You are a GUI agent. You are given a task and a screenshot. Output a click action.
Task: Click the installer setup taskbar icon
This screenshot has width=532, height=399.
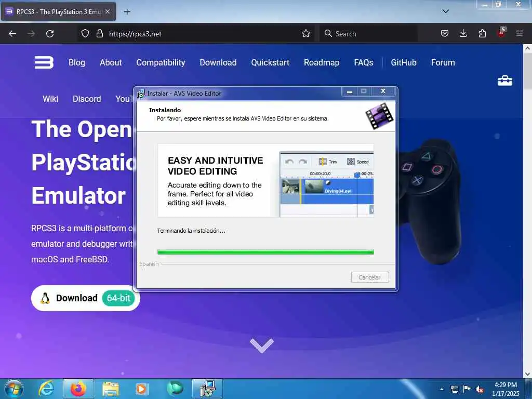coord(207,389)
